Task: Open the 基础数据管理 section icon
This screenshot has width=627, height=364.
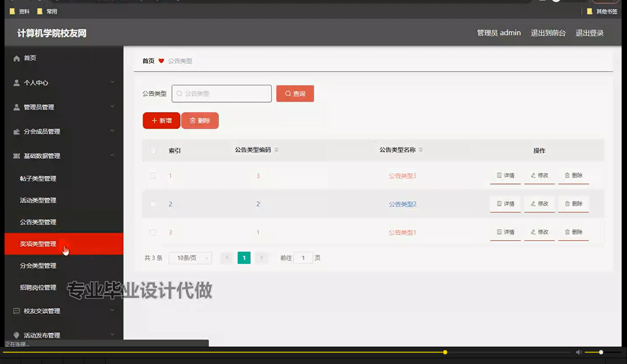Action: point(16,156)
